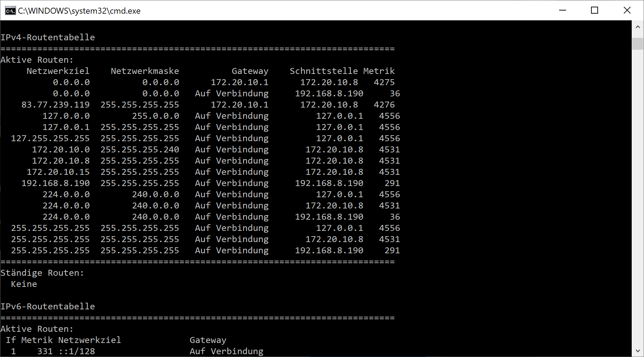
Task: Click metric value 4275
Action: [x=384, y=82]
